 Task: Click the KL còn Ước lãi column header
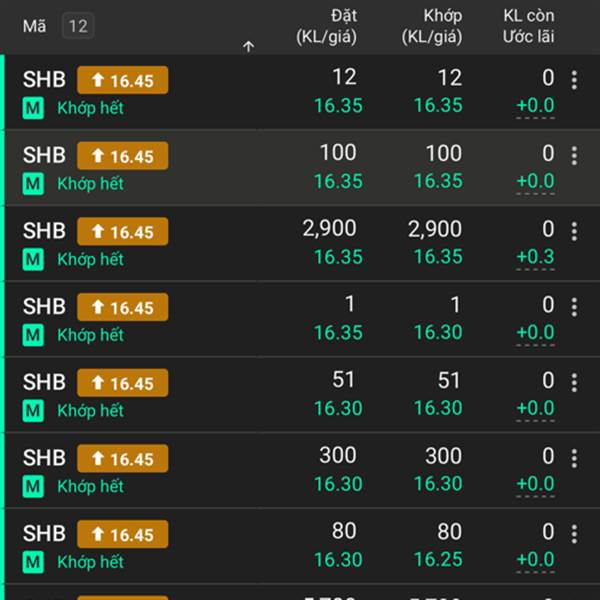pyautogui.click(x=528, y=26)
